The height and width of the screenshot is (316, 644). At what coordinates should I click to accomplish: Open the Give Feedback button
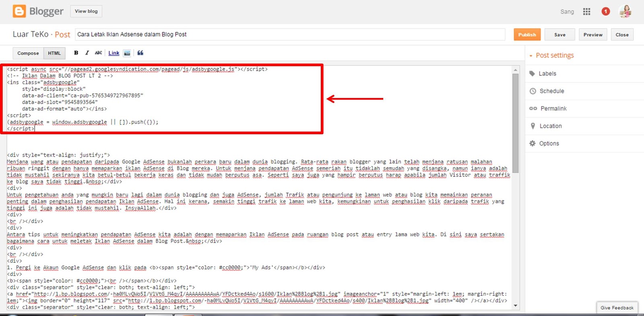click(x=617, y=308)
